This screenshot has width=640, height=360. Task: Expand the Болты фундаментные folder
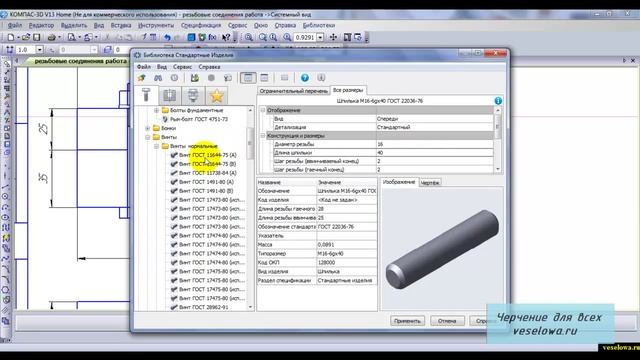pyautogui.click(x=156, y=110)
